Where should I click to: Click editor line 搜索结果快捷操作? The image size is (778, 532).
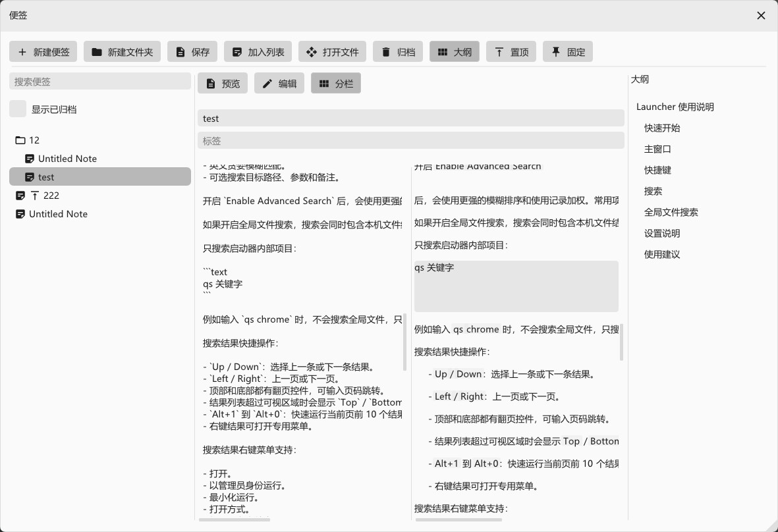[x=240, y=343]
